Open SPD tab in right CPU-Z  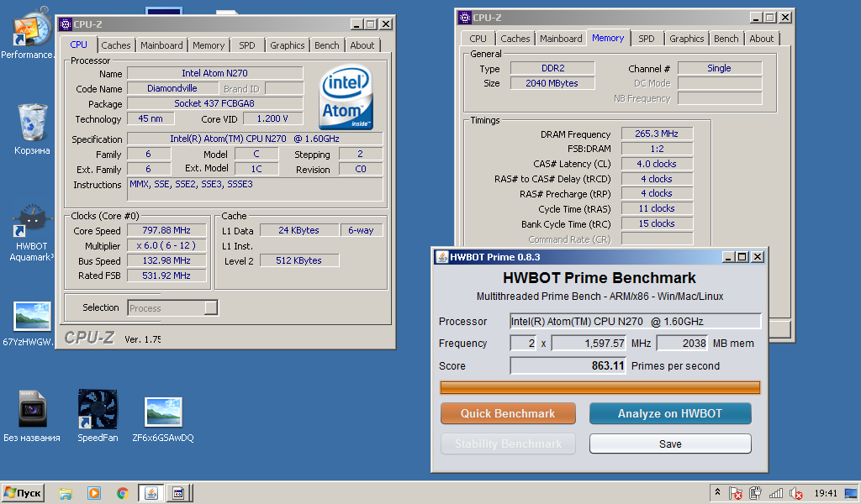tap(647, 39)
